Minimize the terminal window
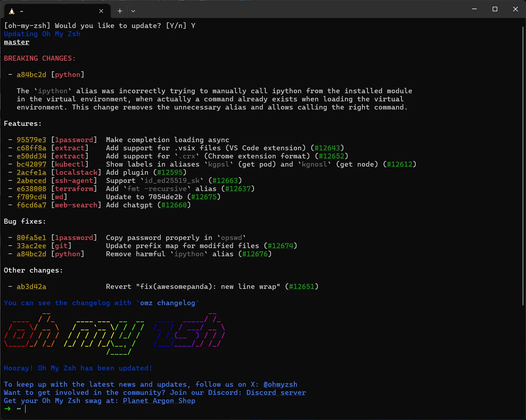Screen dimensions: 526x420 tap(474, 9)
